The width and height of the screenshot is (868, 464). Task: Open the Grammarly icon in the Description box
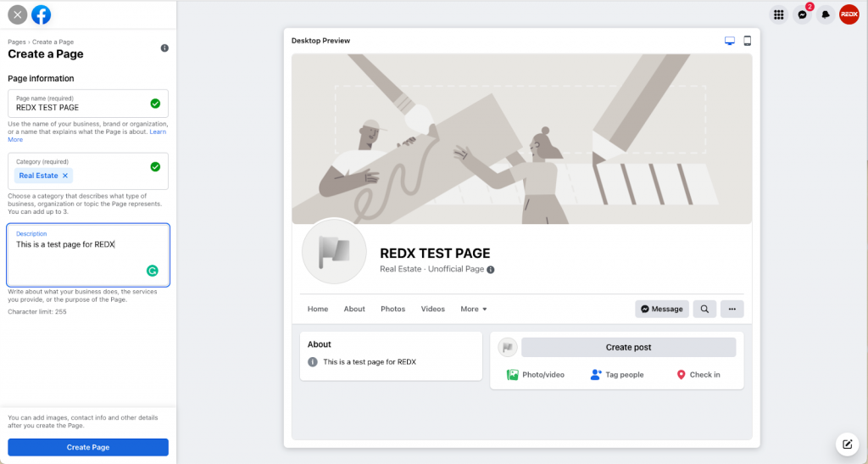point(153,271)
